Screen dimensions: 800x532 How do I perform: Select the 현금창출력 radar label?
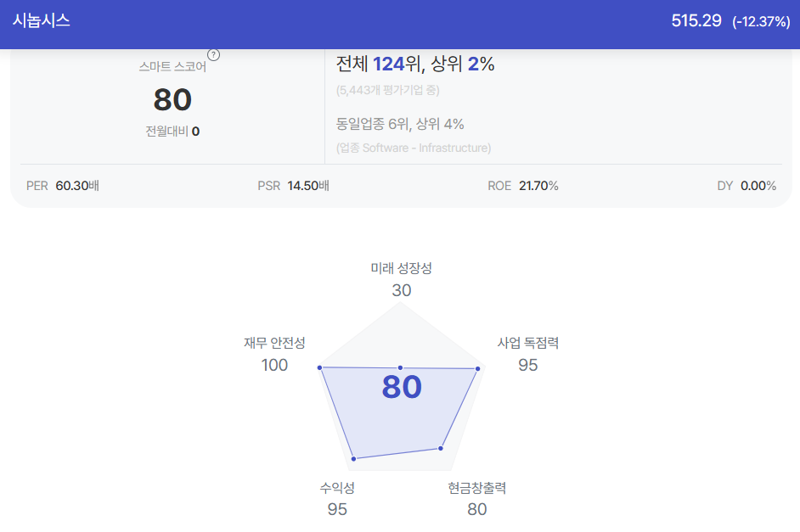pyautogui.click(x=477, y=488)
